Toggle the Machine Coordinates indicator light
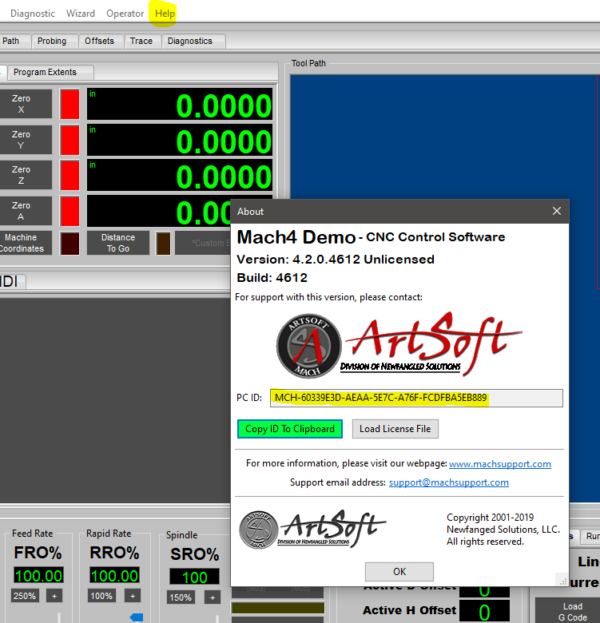 click(x=70, y=243)
